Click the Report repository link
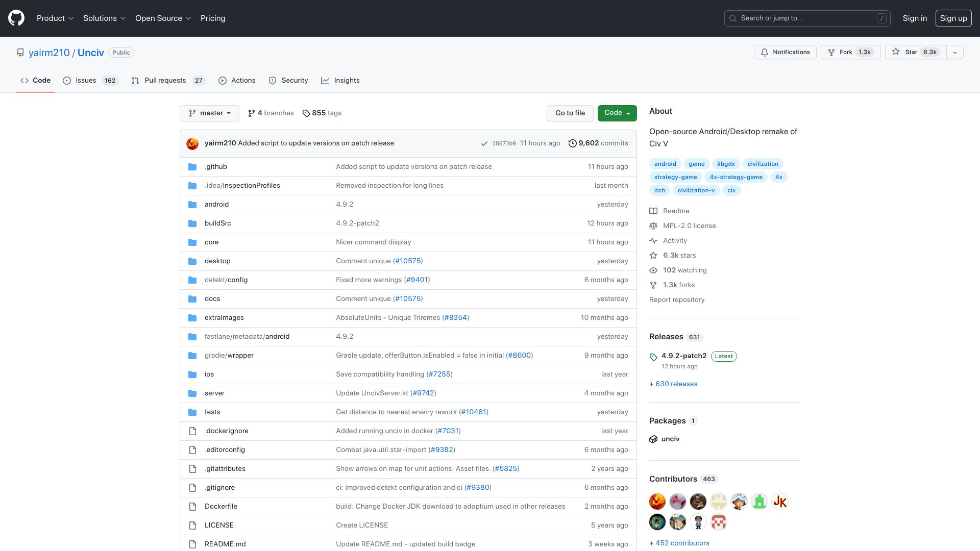This screenshot has width=980, height=551. [x=677, y=300]
